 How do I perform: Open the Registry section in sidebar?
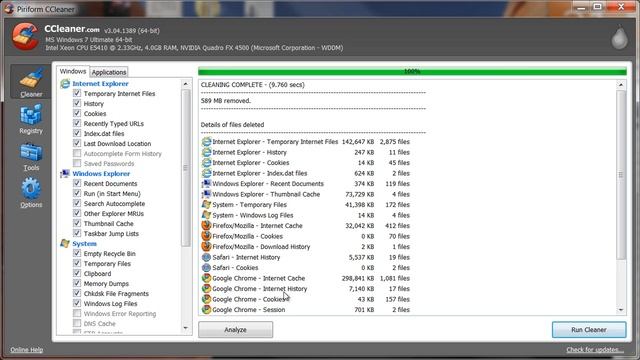click(x=31, y=119)
